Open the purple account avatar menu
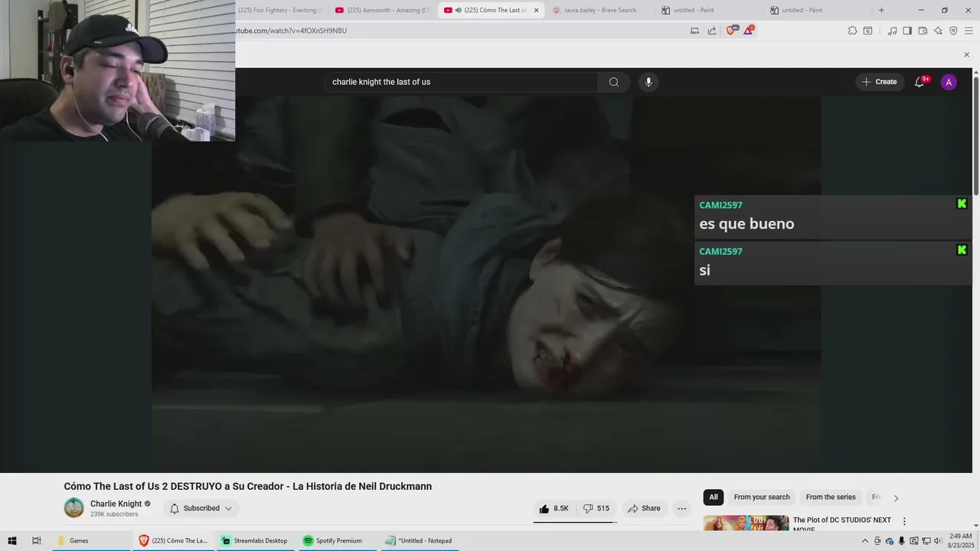The image size is (980, 551). pyautogui.click(x=949, y=82)
